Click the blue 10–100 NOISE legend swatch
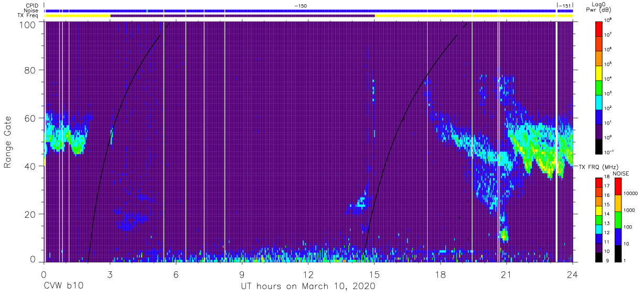Image resolution: width=644 pixels, height=297 pixels. [617, 236]
